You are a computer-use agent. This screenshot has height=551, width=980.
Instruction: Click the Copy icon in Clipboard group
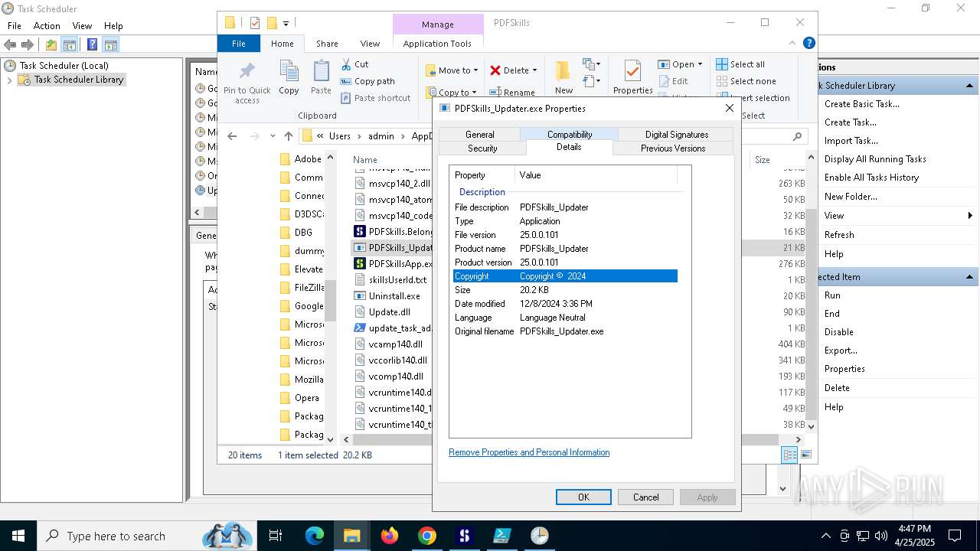point(289,72)
